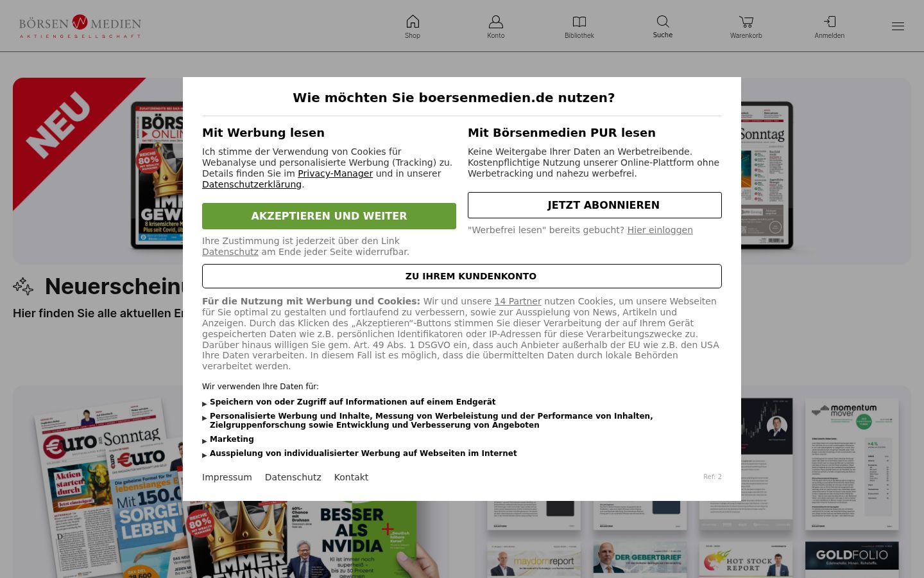
Task: Click the Hot Stock Report thumbnail
Action: tap(746, 559)
